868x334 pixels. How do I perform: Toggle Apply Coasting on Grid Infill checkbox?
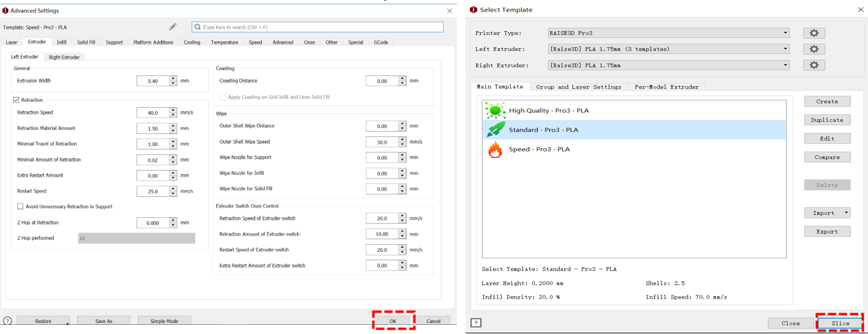pyautogui.click(x=223, y=97)
